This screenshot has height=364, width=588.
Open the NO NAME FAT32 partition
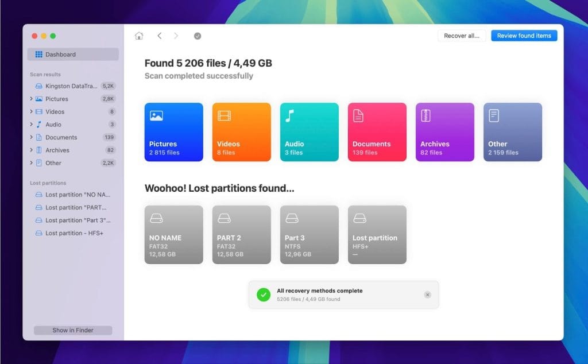click(173, 234)
